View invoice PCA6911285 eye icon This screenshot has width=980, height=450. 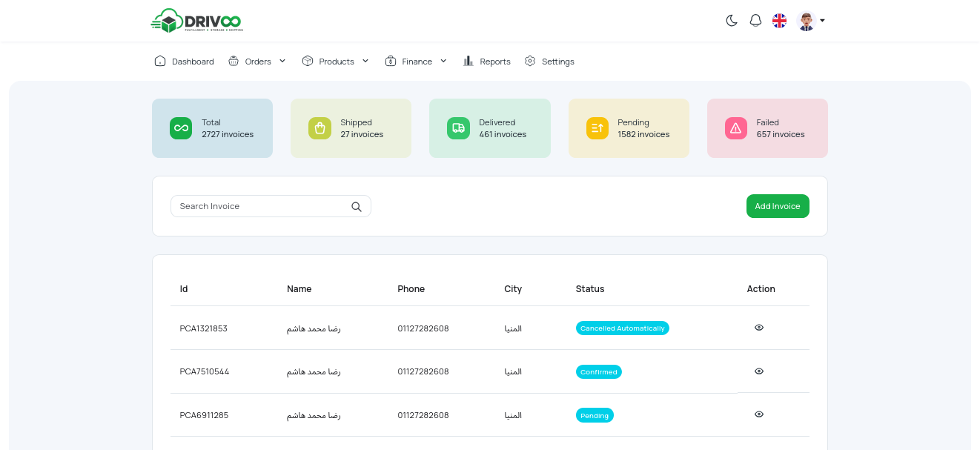(x=759, y=414)
